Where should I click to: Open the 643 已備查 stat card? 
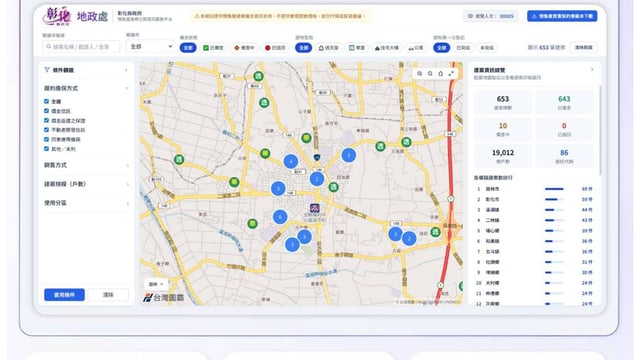[x=564, y=102]
